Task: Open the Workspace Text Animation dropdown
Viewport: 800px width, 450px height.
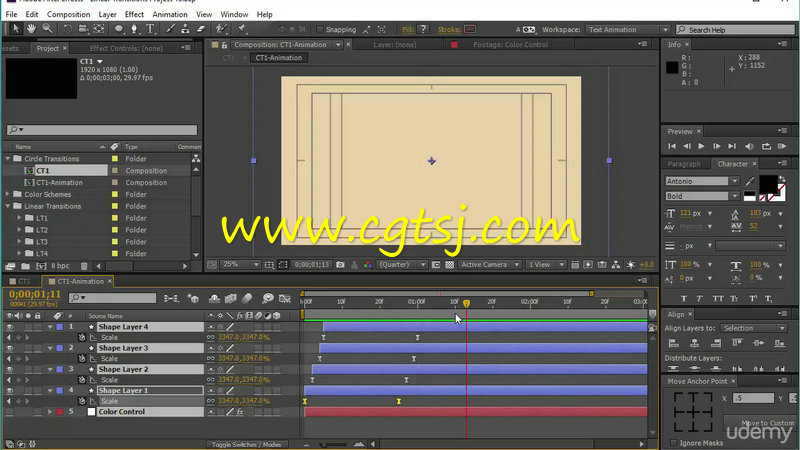Action: pyautogui.click(x=628, y=30)
